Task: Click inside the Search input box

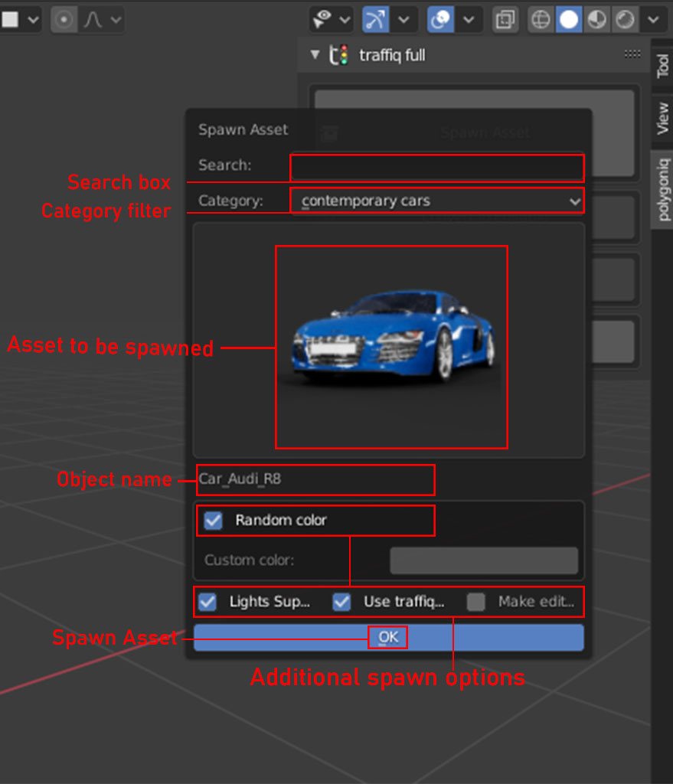Action: point(436,168)
